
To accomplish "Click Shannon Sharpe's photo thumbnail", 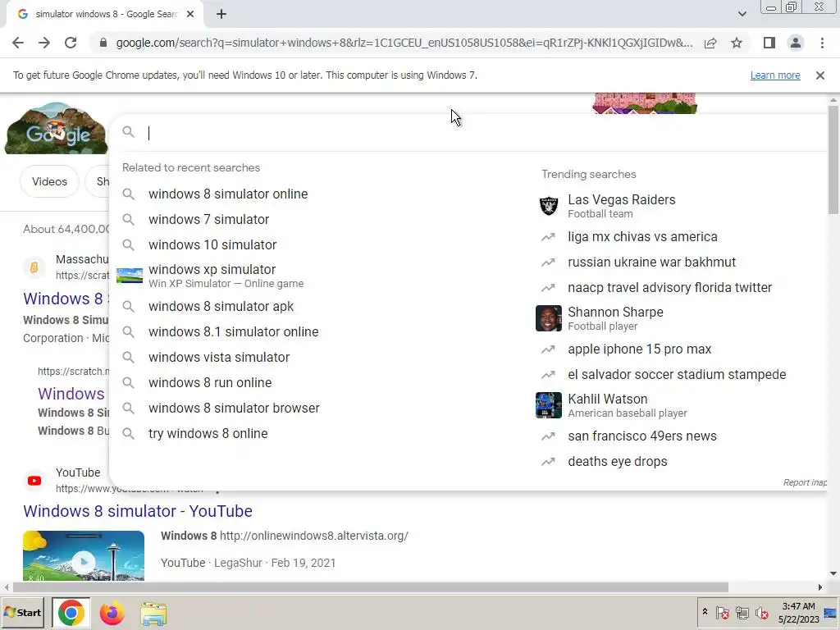I will (549, 318).
